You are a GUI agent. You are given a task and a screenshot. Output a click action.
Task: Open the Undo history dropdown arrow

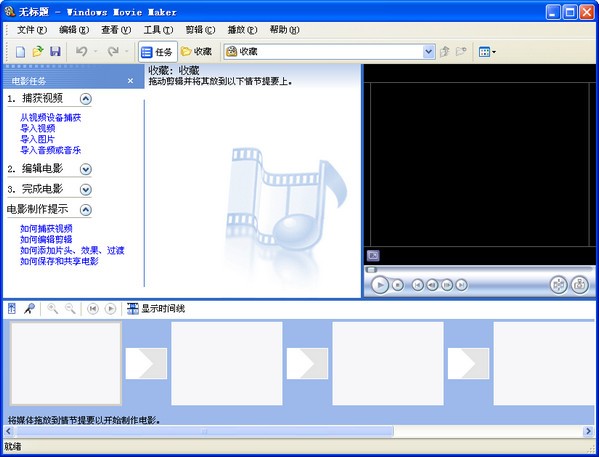point(96,52)
